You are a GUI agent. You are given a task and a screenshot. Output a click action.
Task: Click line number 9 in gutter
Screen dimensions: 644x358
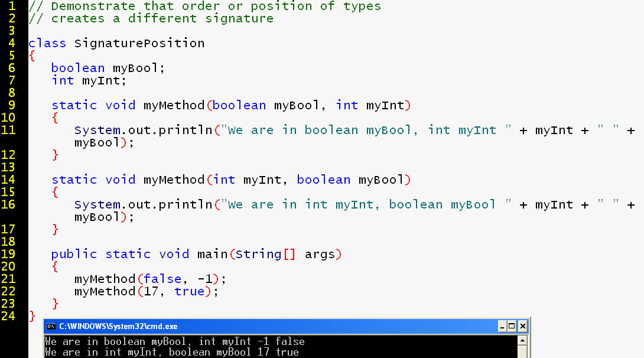pos(12,105)
